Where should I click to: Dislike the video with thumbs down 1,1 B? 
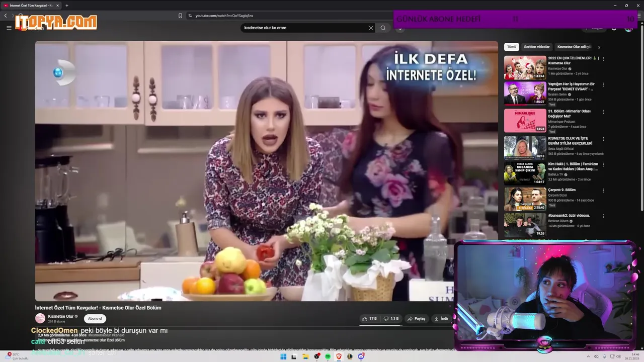391,318
